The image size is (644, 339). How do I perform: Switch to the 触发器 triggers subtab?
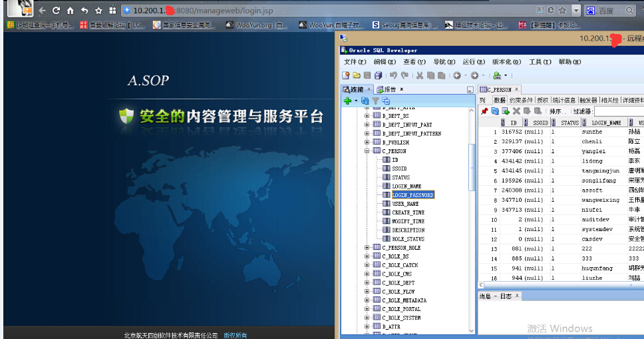[x=588, y=100]
